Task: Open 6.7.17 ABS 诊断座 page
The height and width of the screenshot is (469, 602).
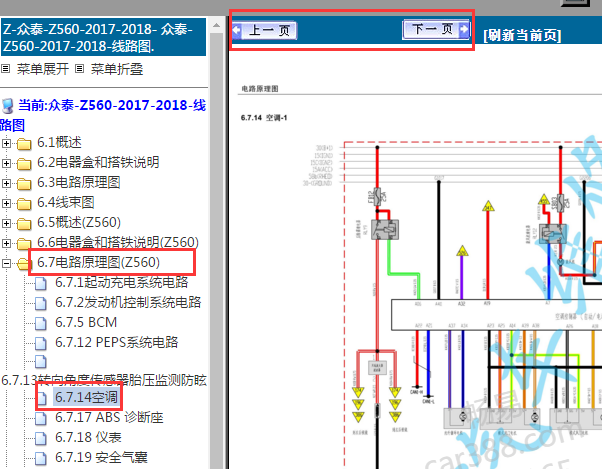Action: (x=109, y=417)
